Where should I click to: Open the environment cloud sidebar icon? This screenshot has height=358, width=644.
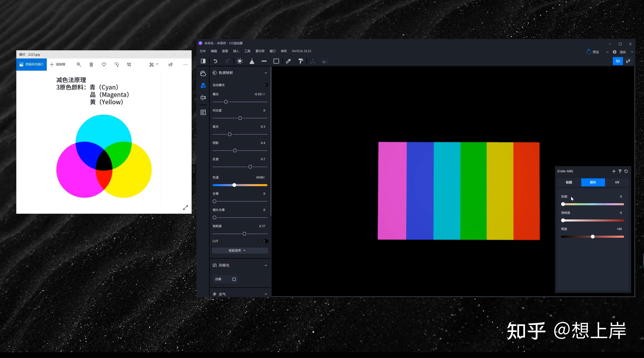[x=203, y=74]
